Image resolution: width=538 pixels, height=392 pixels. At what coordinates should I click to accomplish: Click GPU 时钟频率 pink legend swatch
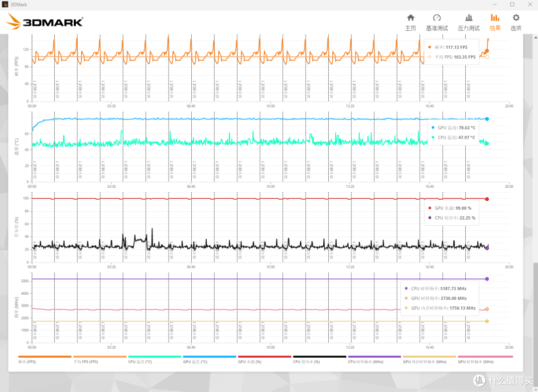point(485,357)
